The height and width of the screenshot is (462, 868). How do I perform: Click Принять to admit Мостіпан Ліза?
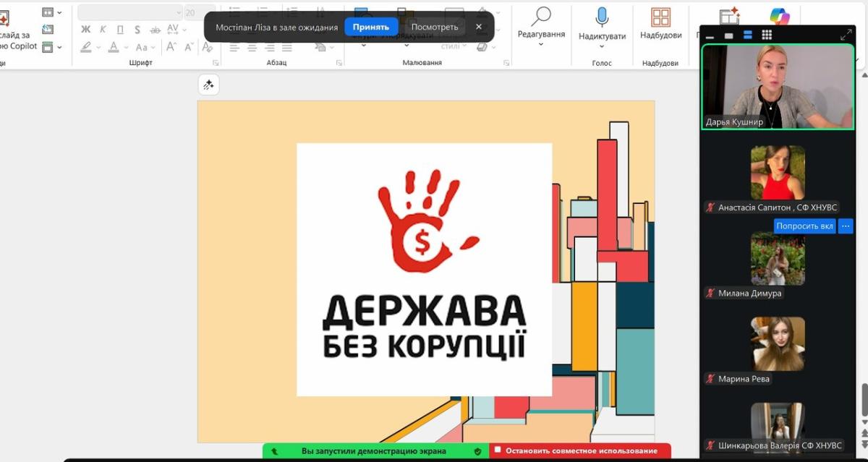[x=370, y=27]
